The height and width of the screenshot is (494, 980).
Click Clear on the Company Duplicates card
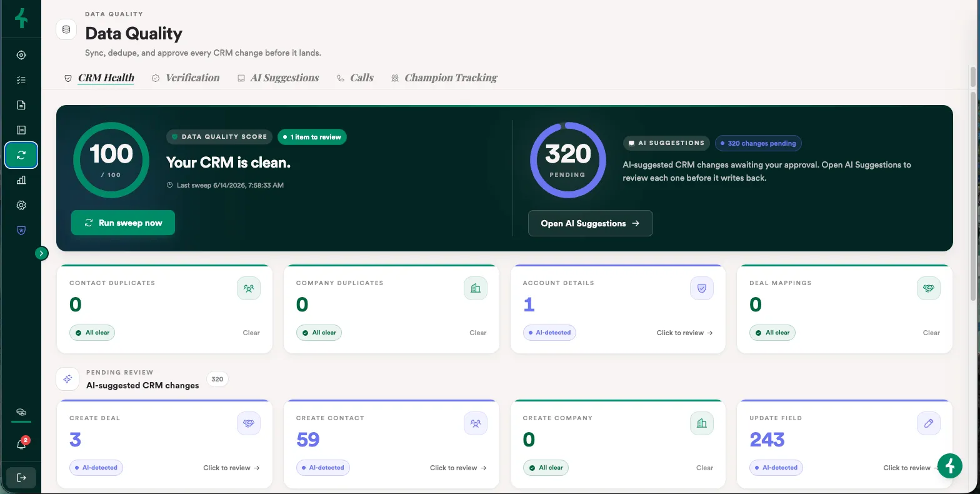point(478,333)
